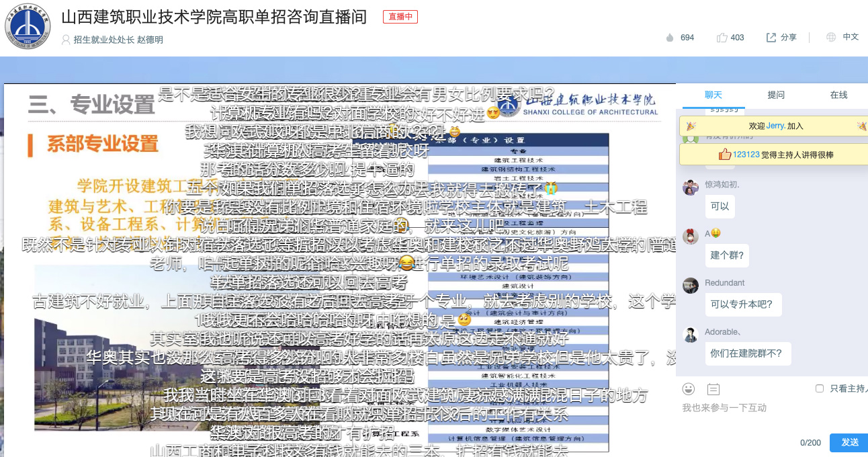This screenshot has width=868, height=457.
Task: Click the like count 403
Action: point(737,38)
